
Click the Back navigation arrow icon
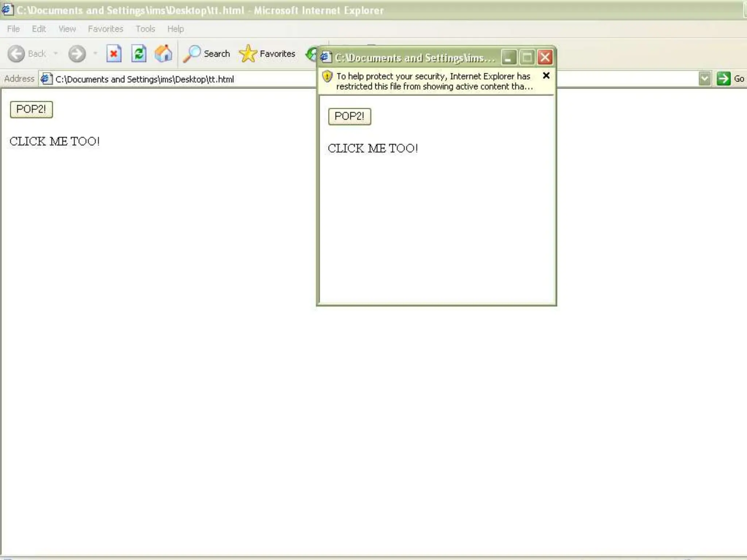pyautogui.click(x=16, y=54)
